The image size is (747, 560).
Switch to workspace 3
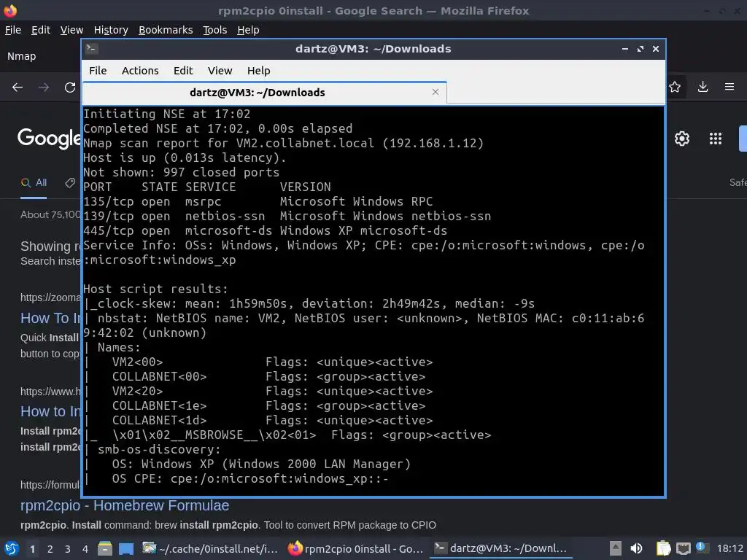click(68, 549)
